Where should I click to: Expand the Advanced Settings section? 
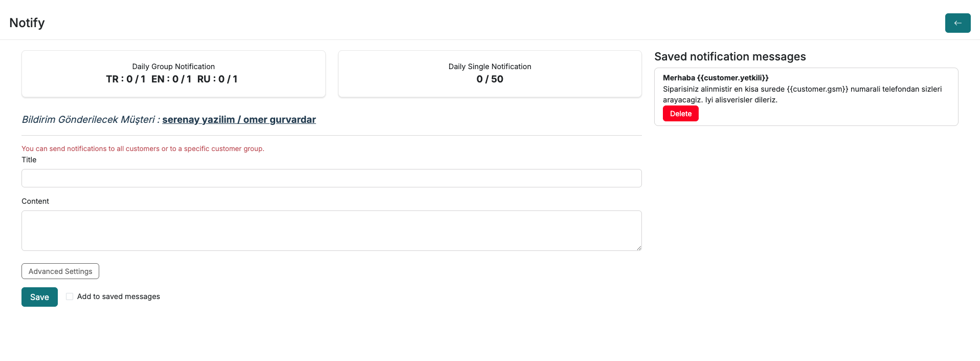(60, 271)
